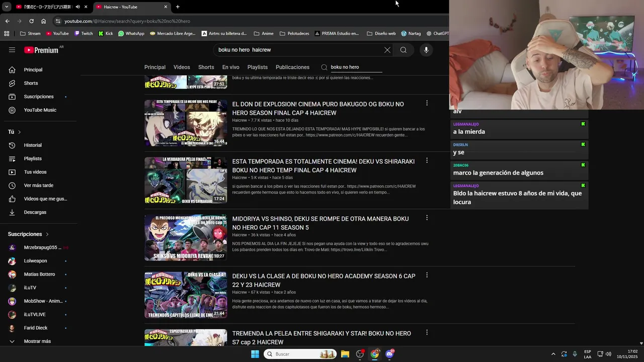
Task: Start voice search with the microphone icon
Action: click(x=426, y=50)
